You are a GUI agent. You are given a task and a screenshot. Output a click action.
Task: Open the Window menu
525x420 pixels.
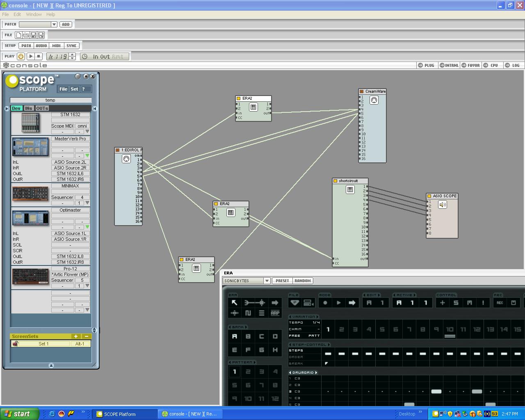pyautogui.click(x=34, y=14)
